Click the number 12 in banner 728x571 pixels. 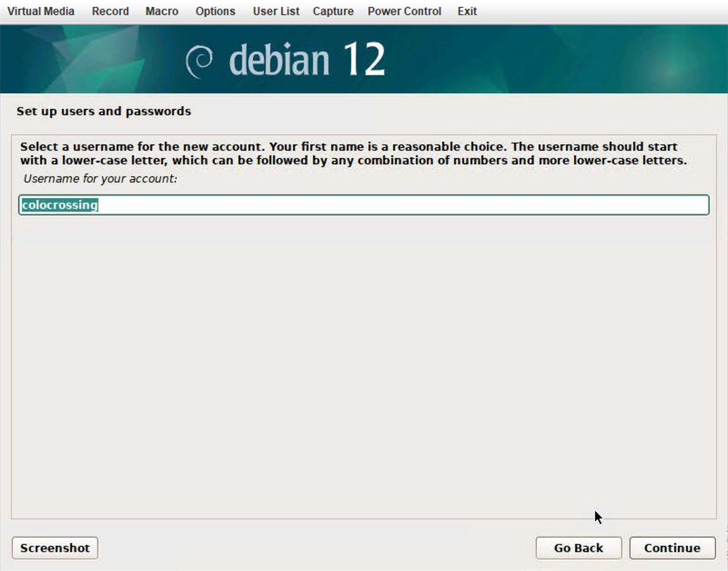click(364, 59)
